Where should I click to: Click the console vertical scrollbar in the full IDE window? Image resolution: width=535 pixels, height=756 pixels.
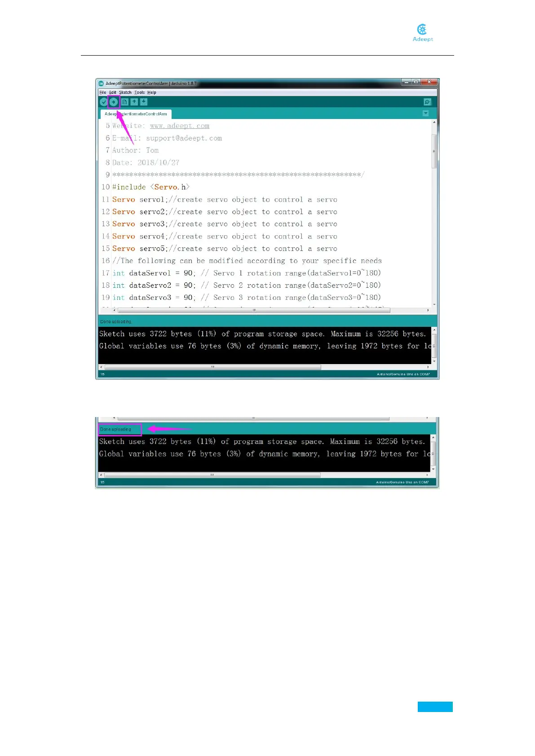pos(434,345)
